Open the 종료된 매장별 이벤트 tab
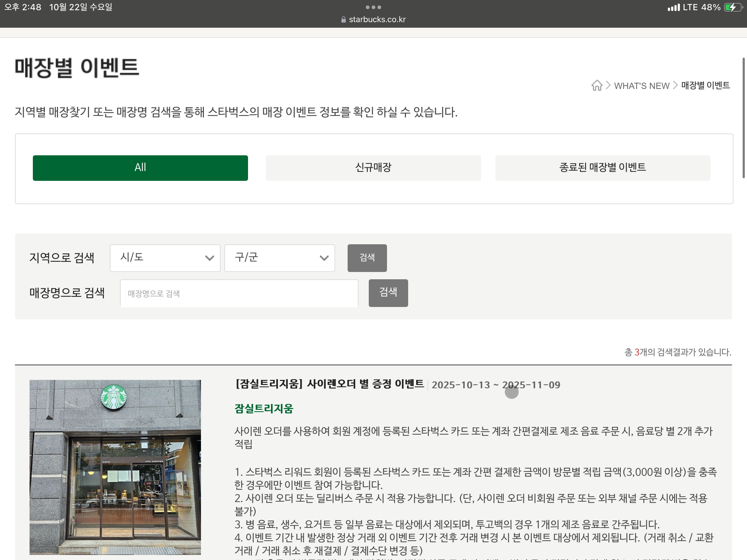This screenshot has width=747, height=560. (x=603, y=168)
